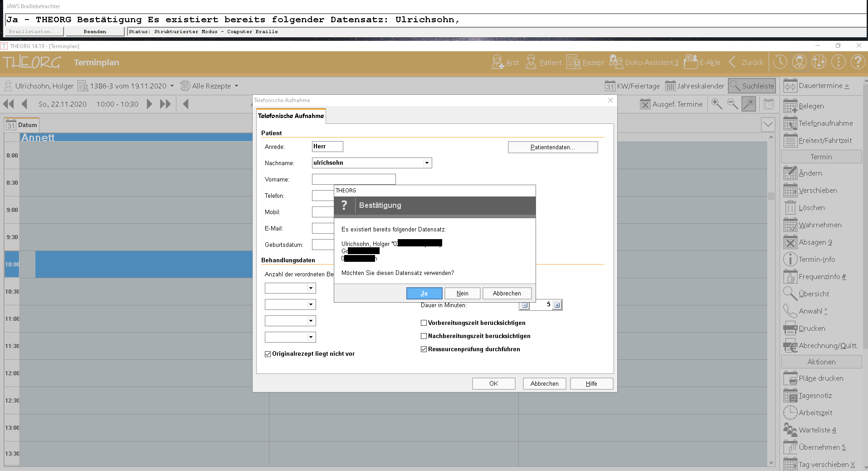Enable Vorbereitungszeit berücksichtigen checkbox
The width and height of the screenshot is (868, 471).
tap(424, 323)
